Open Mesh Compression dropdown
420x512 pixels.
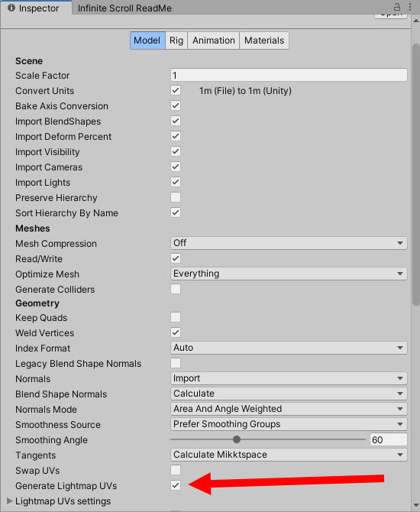(x=289, y=243)
